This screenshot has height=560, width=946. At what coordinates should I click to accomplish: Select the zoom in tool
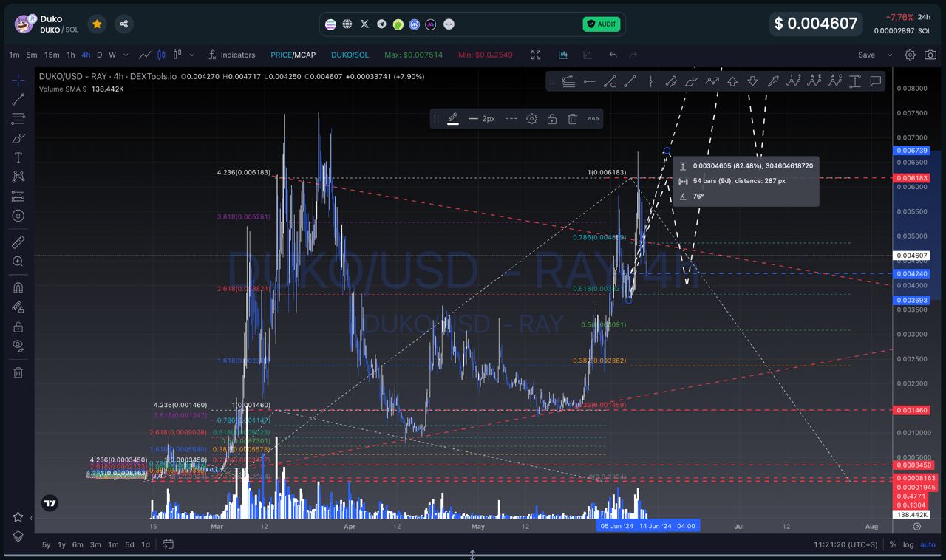point(18,262)
